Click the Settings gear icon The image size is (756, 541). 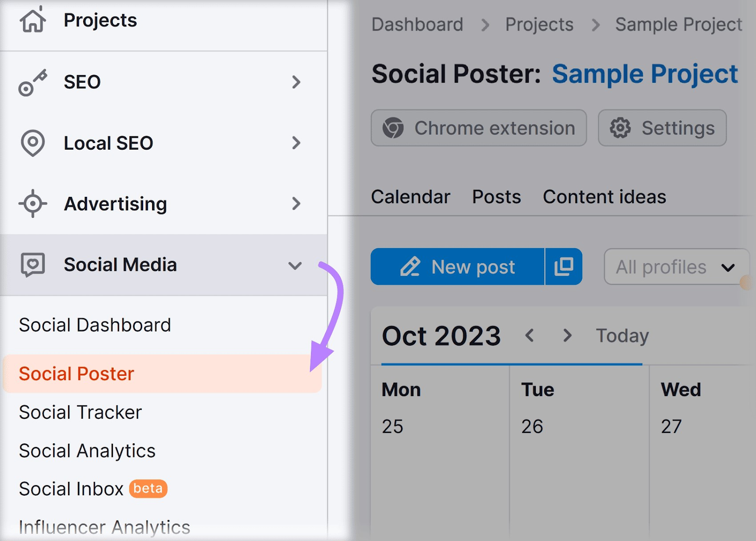point(620,128)
